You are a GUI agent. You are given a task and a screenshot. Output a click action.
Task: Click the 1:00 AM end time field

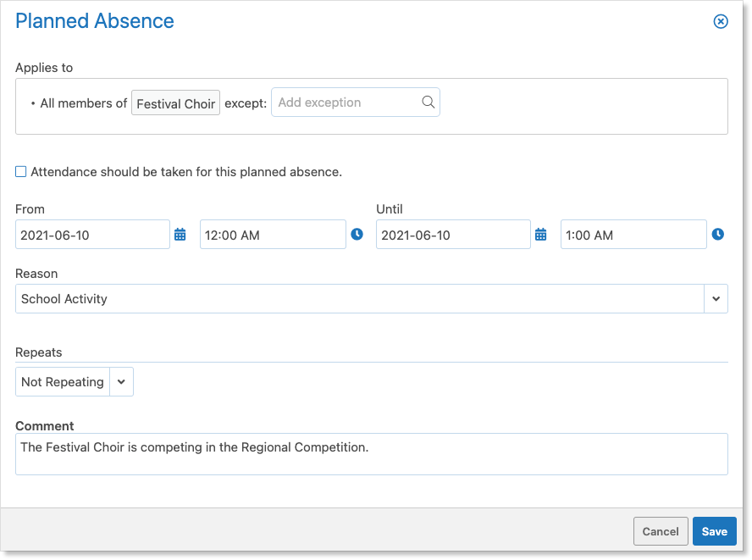point(633,235)
